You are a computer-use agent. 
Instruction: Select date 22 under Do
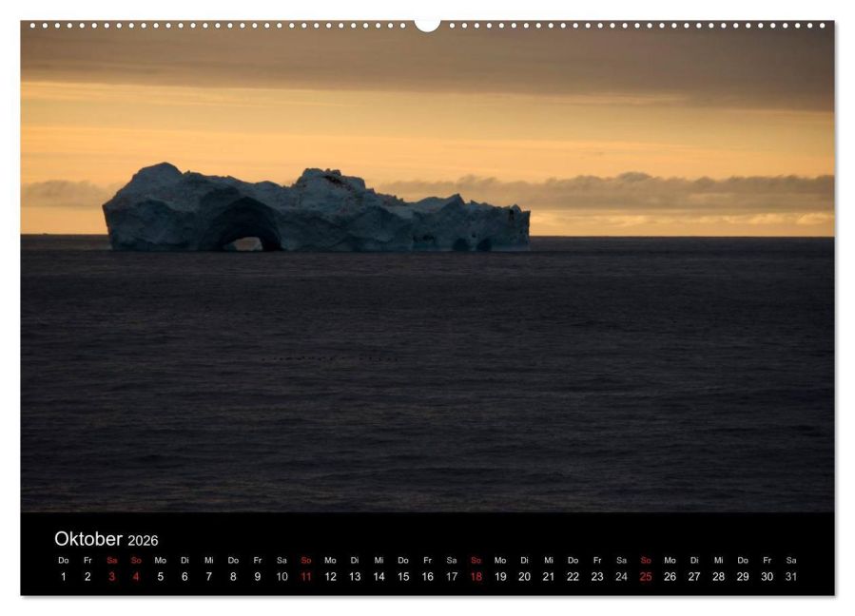(573, 577)
